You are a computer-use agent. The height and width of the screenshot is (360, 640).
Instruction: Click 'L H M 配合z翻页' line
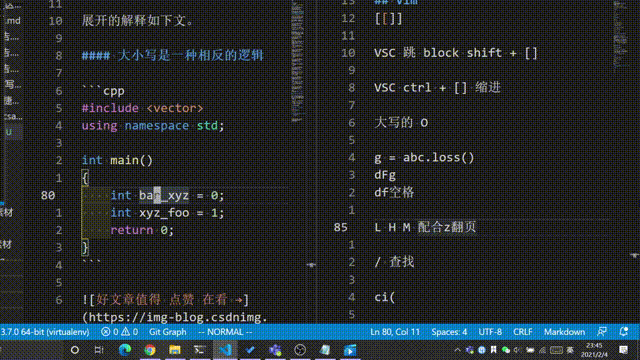point(425,227)
